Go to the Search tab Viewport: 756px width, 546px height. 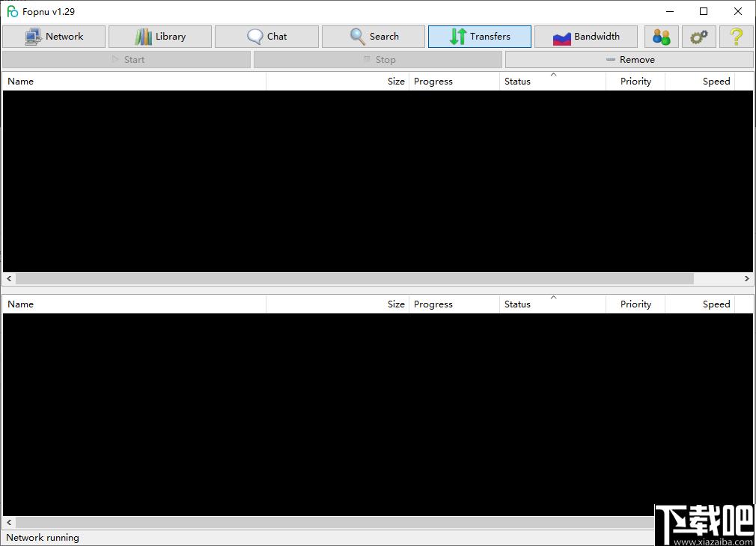click(374, 37)
